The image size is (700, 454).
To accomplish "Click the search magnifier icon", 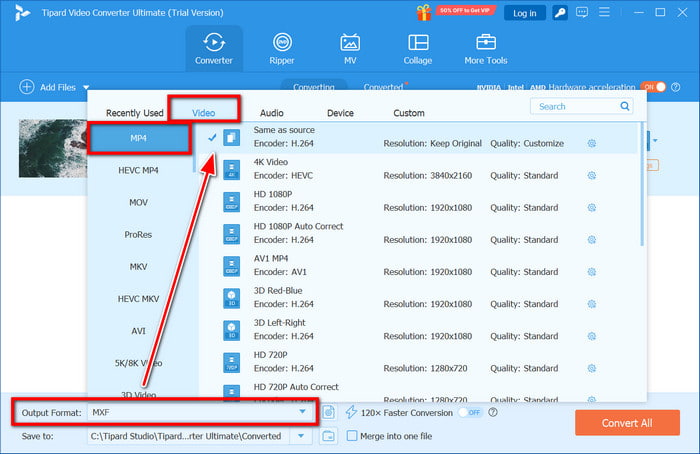I will tap(625, 106).
